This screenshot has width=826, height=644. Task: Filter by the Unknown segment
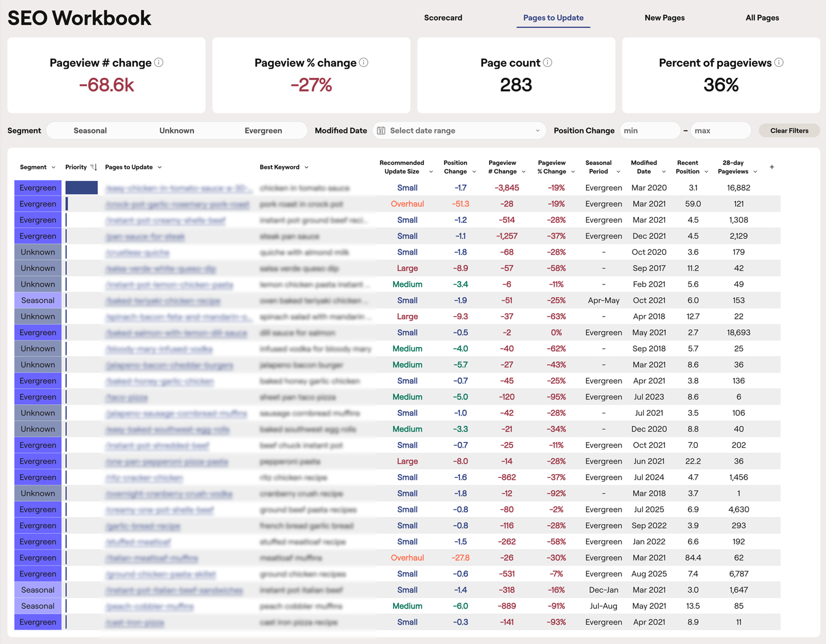pyautogui.click(x=176, y=131)
